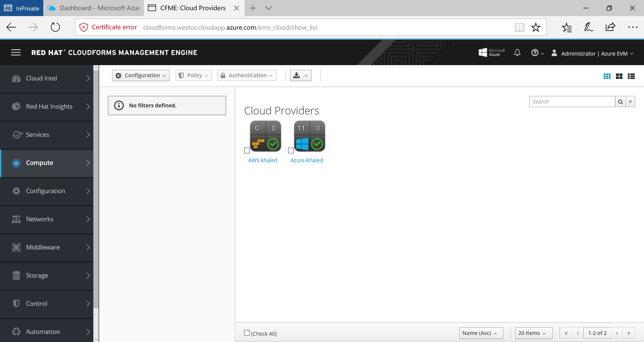Click the notifications bell icon
This screenshot has width=644, height=342.
pyautogui.click(x=517, y=53)
